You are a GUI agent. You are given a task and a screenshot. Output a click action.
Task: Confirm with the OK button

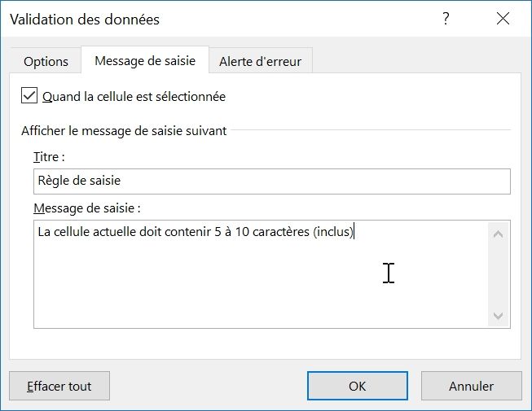tap(357, 386)
